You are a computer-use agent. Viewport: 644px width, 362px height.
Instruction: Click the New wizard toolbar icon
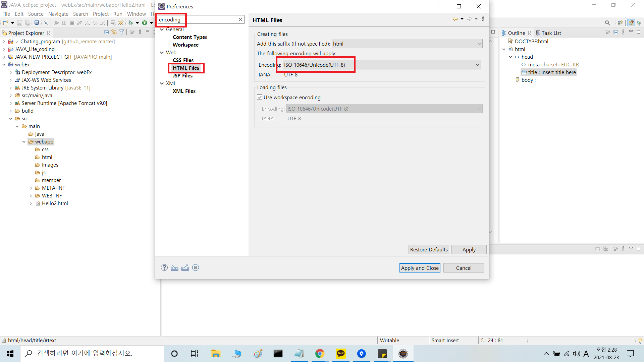[6, 23]
